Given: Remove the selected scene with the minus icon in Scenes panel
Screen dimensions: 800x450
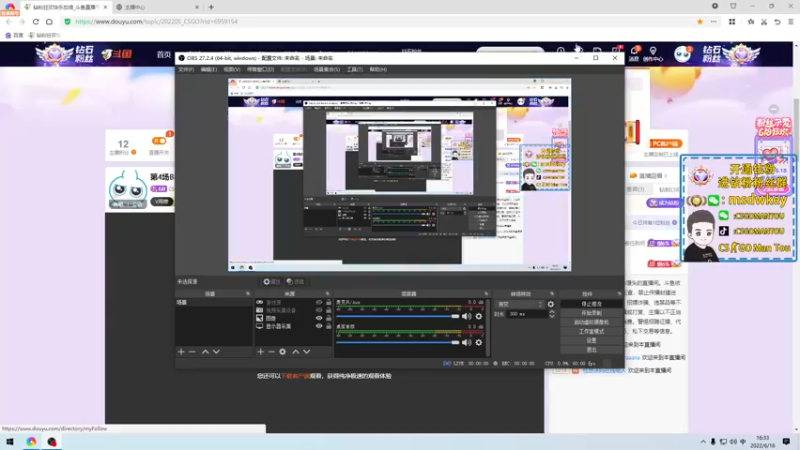Looking at the screenshot, I should pos(192,352).
